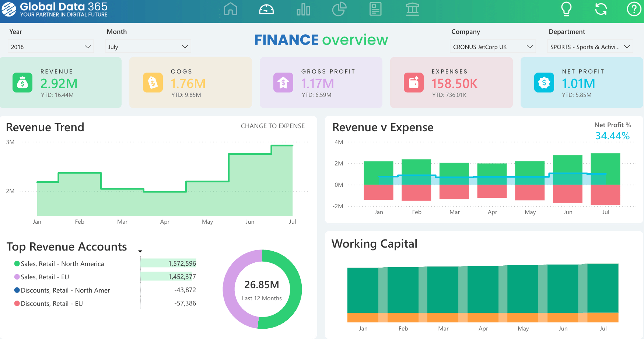Select the Revenue KPI card
The height and width of the screenshot is (339, 644).
(x=61, y=82)
